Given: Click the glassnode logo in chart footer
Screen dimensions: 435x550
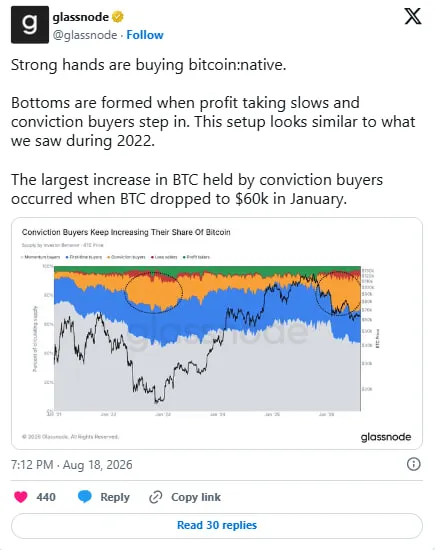Looking at the screenshot, I should coord(386,437).
